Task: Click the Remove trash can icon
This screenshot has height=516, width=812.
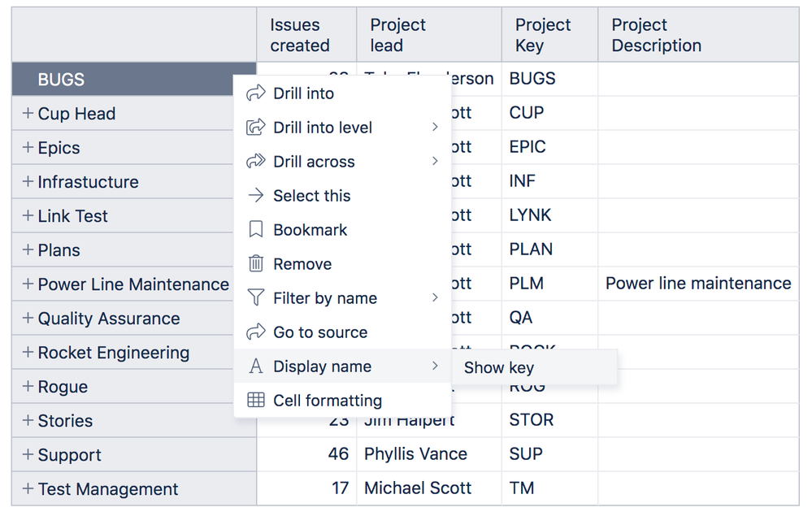Action: click(x=256, y=264)
